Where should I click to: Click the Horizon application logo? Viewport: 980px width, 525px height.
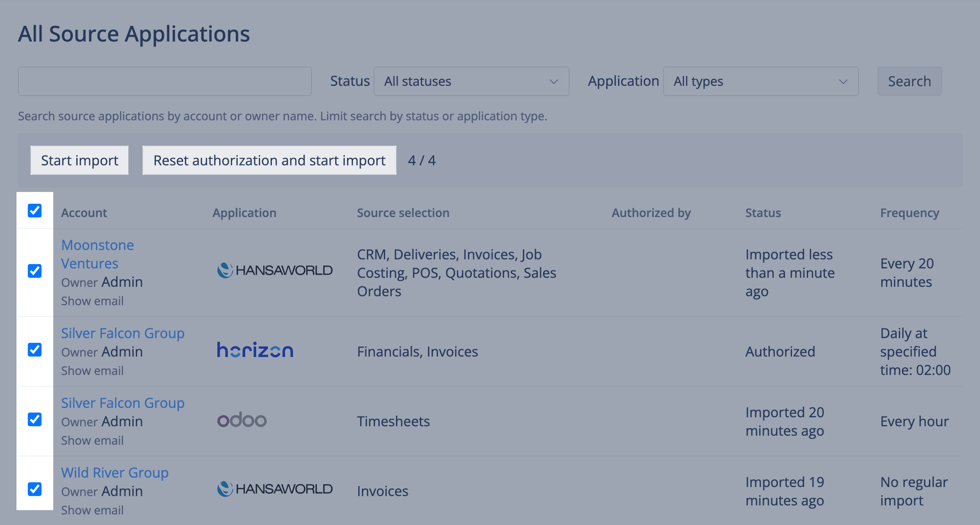255,350
